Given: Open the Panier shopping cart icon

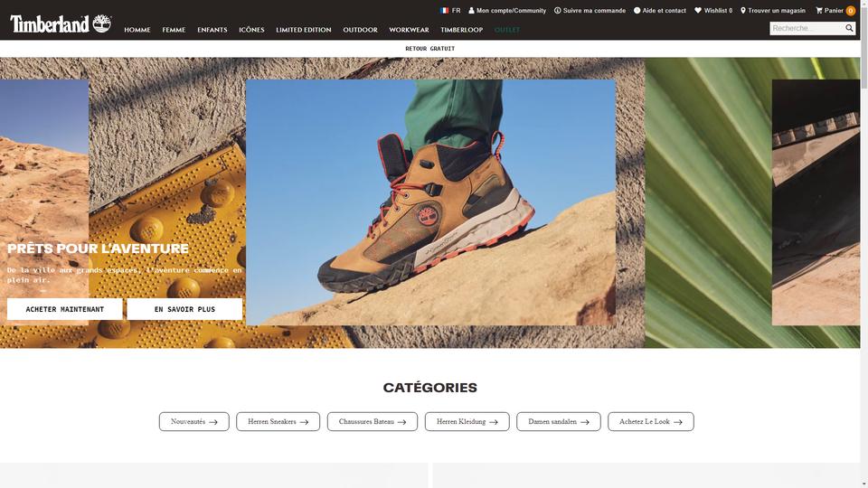Looking at the screenshot, I should tap(819, 11).
